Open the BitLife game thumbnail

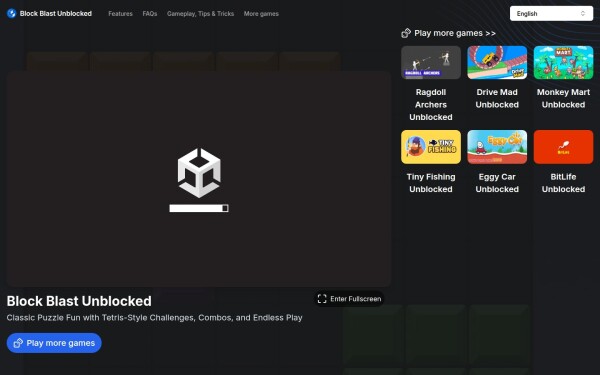point(563,147)
